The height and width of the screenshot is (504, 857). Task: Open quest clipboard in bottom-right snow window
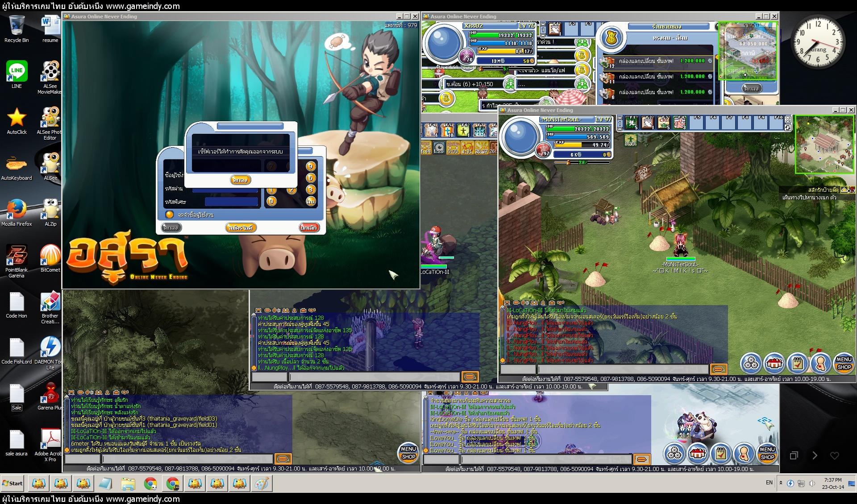pyautogui.click(x=720, y=454)
